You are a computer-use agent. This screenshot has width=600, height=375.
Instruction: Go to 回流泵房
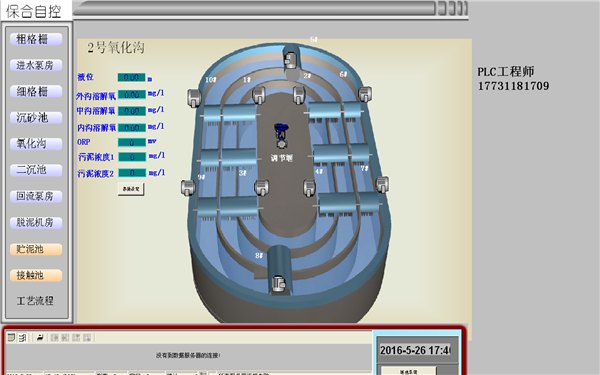pyautogui.click(x=36, y=196)
